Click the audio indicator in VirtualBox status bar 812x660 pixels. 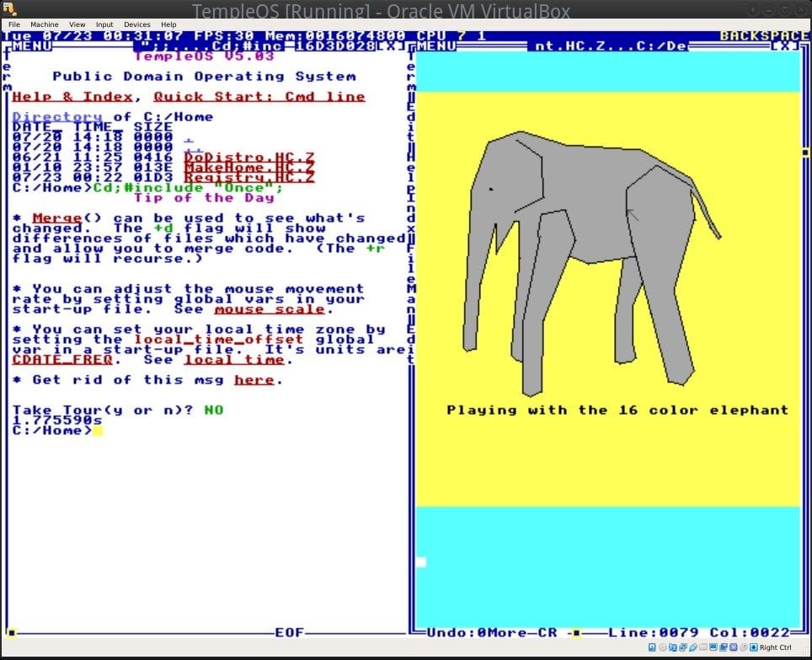click(x=673, y=647)
